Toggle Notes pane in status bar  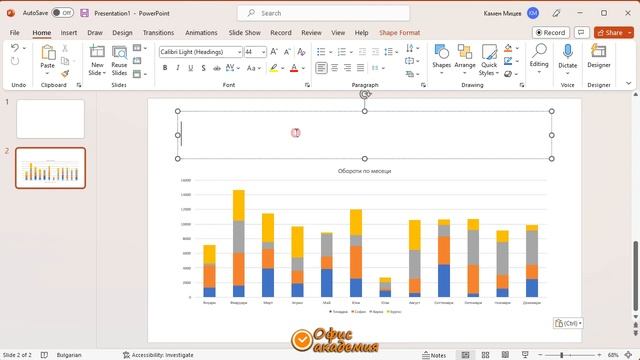coord(434,355)
